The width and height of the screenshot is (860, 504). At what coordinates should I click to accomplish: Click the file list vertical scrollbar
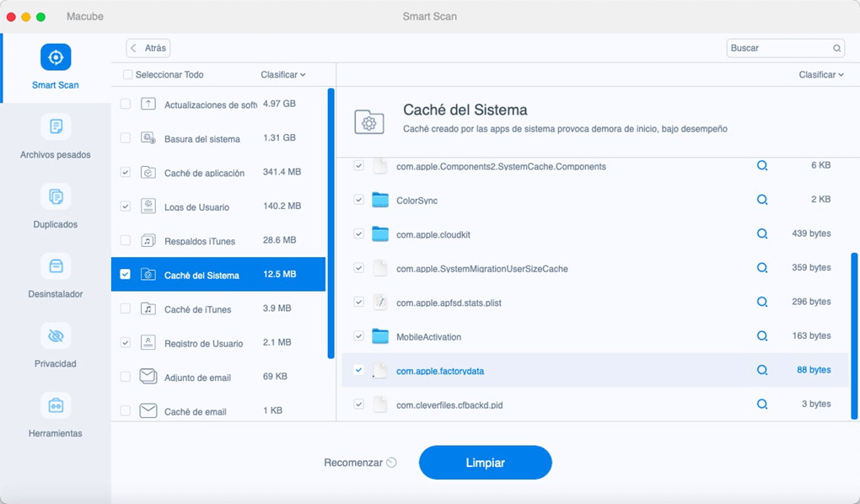pyautogui.click(x=854, y=335)
